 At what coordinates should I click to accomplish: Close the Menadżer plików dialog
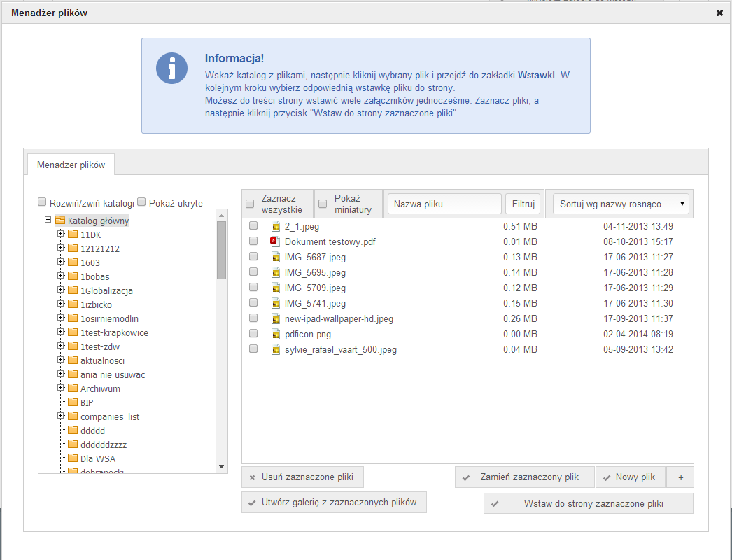719,13
